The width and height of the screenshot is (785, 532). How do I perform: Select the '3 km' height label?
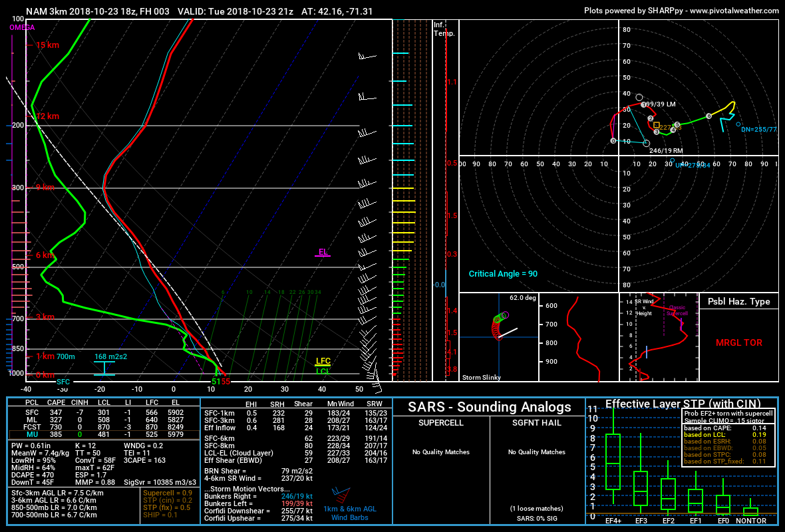45,317
